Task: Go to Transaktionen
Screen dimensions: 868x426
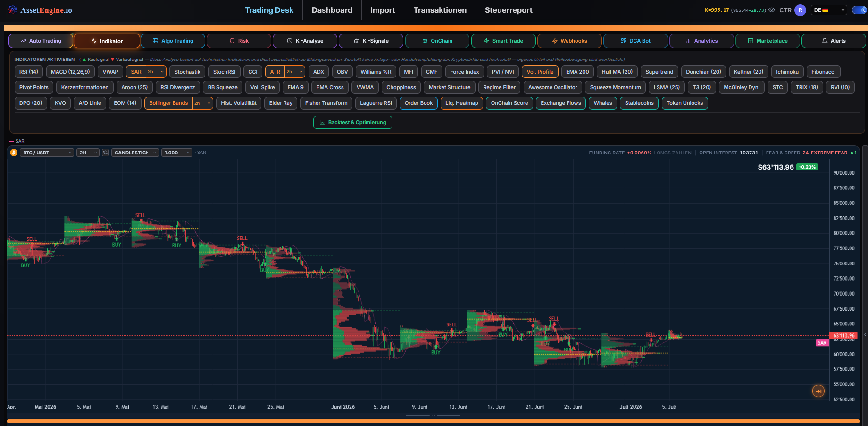Action: tap(440, 10)
